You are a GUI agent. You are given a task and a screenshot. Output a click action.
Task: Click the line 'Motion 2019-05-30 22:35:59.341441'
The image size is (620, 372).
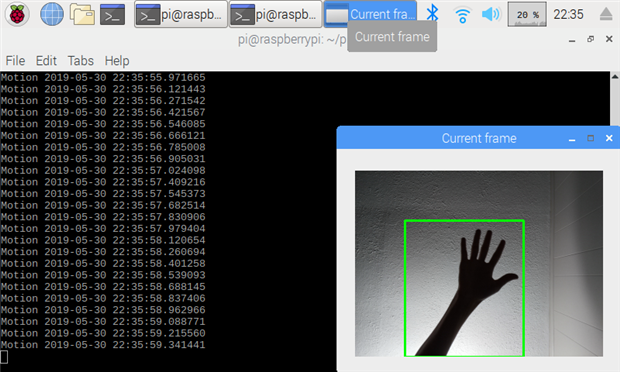(x=103, y=345)
